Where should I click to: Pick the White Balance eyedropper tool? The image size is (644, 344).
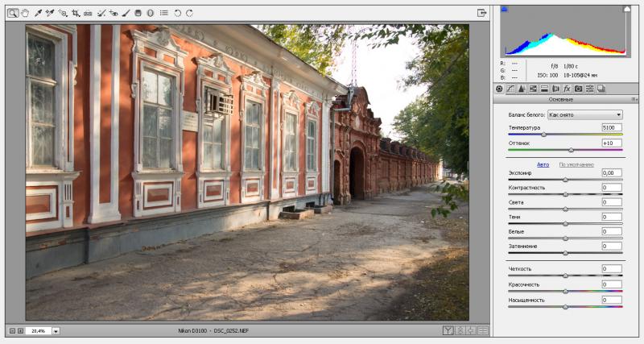coord(38,13)
